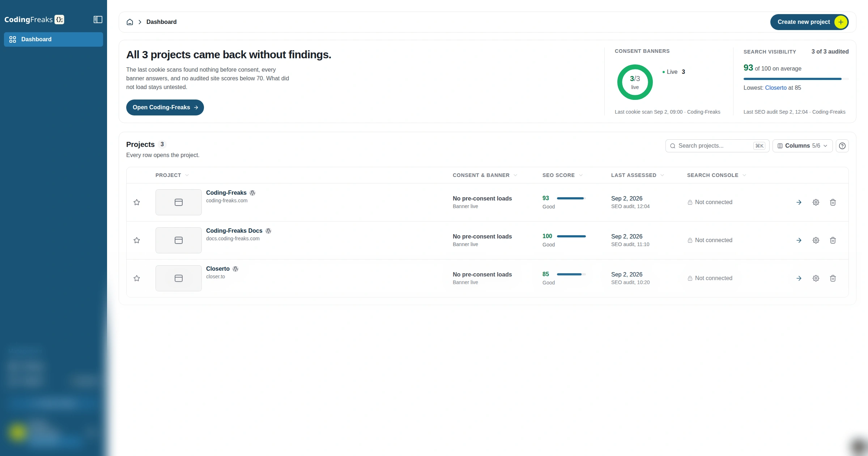Focus the Search projects field
This screenshot has width=868, height=456.
[717, 146]
